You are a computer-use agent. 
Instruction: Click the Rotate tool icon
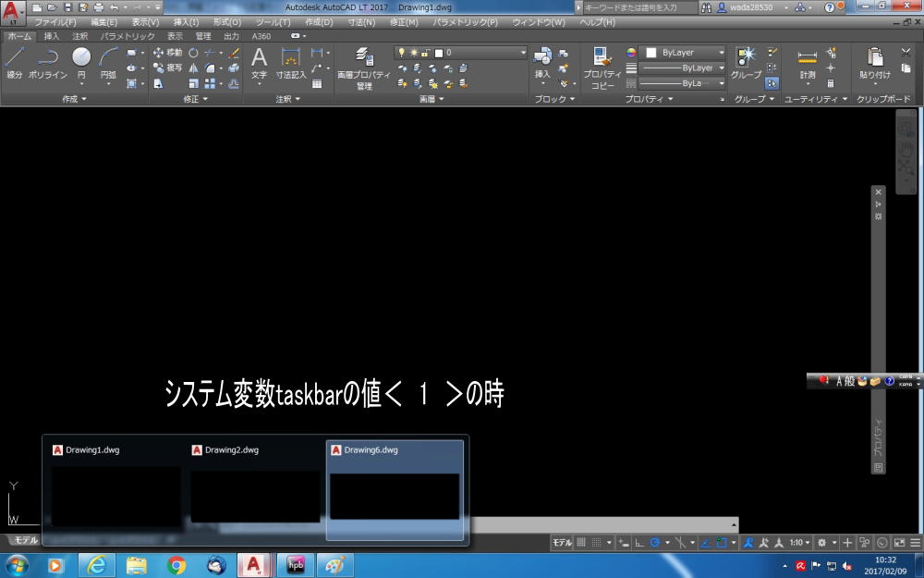click(x=193, y=53)
